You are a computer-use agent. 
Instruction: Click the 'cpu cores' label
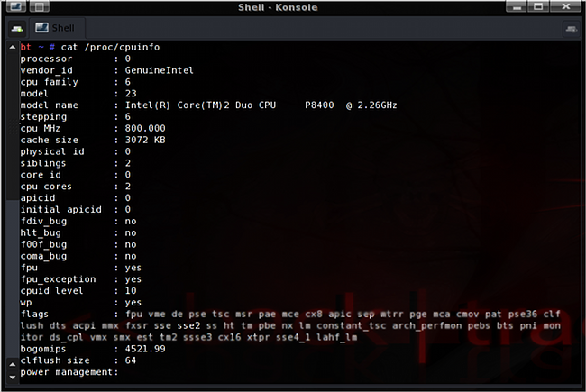click(46, 187)
